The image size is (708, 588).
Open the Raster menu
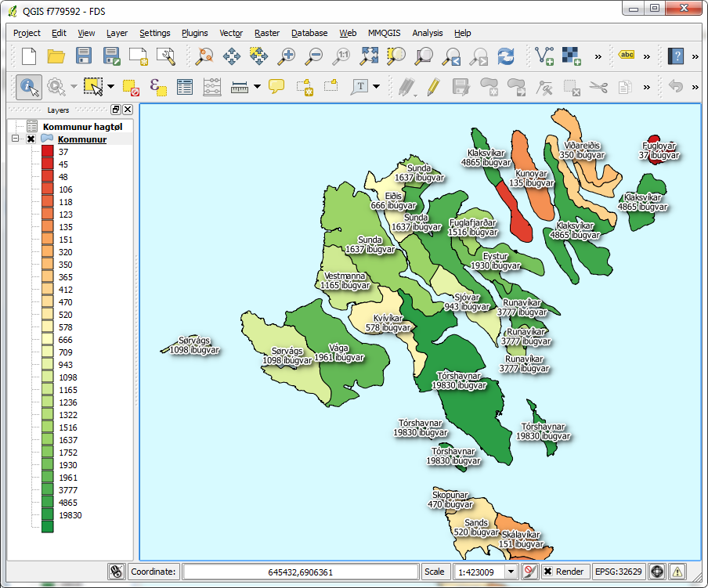(x=267, y=33)
